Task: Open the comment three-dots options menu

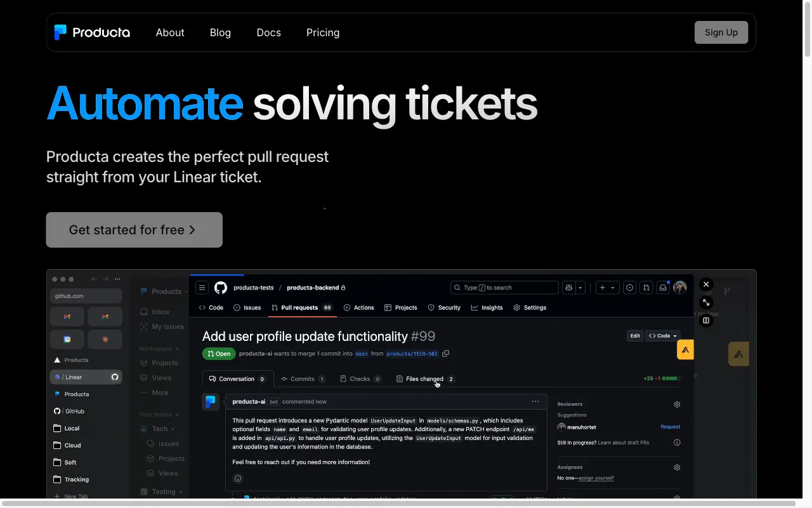Action: coord(535,401)
